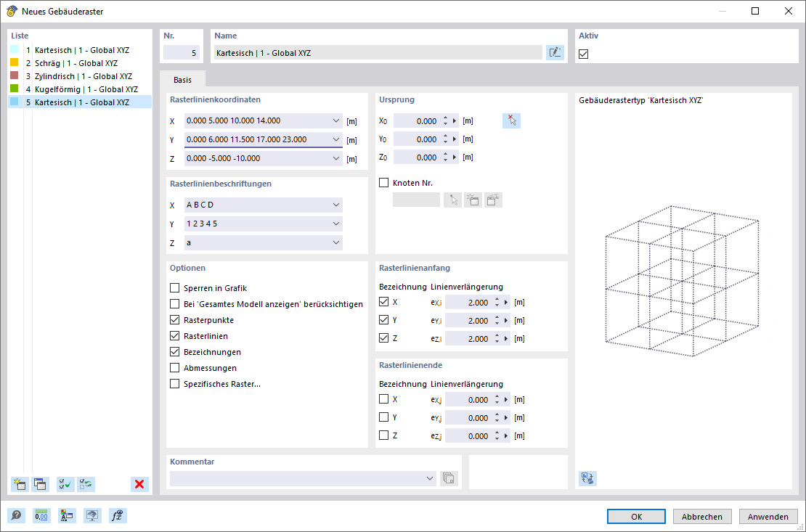Uncheck the Bezeichnungen option
The height and width of the screenshot is (532, 806).
coord(175,351)
